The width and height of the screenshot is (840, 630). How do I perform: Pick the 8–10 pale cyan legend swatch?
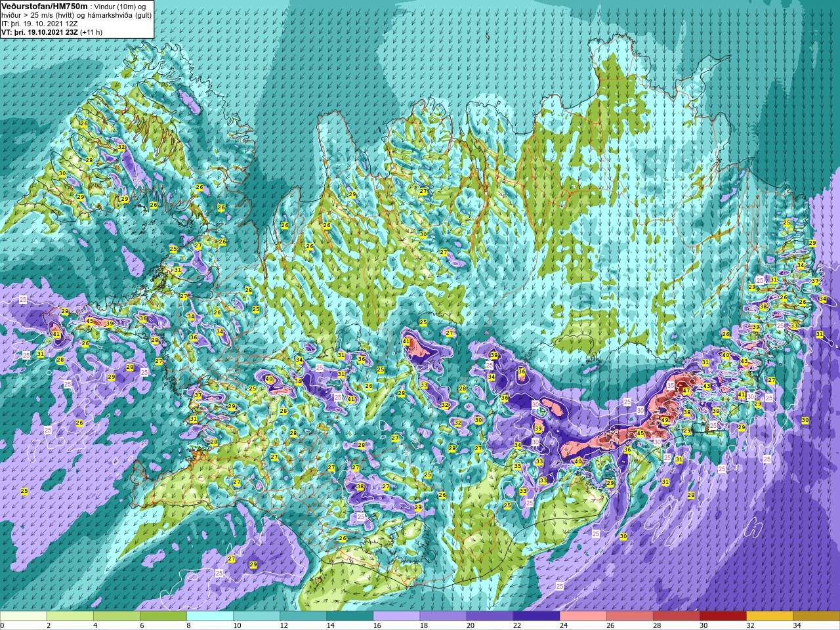coord(210,616)
